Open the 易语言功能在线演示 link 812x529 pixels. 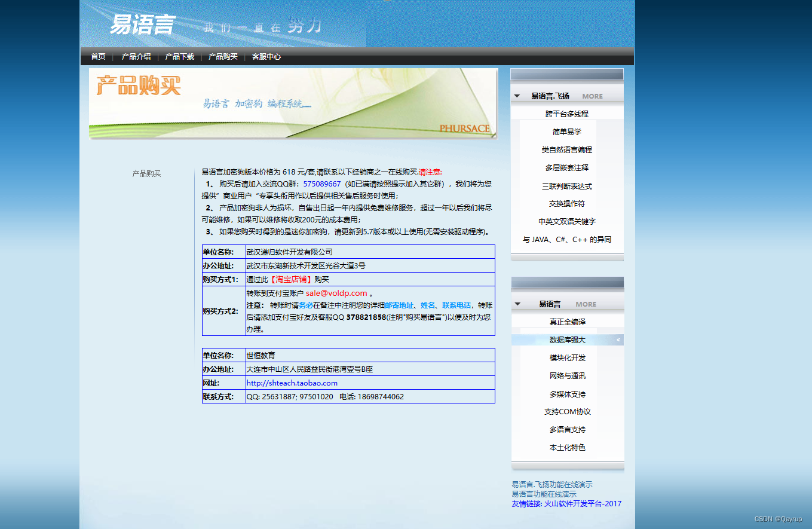pos(544,494)
